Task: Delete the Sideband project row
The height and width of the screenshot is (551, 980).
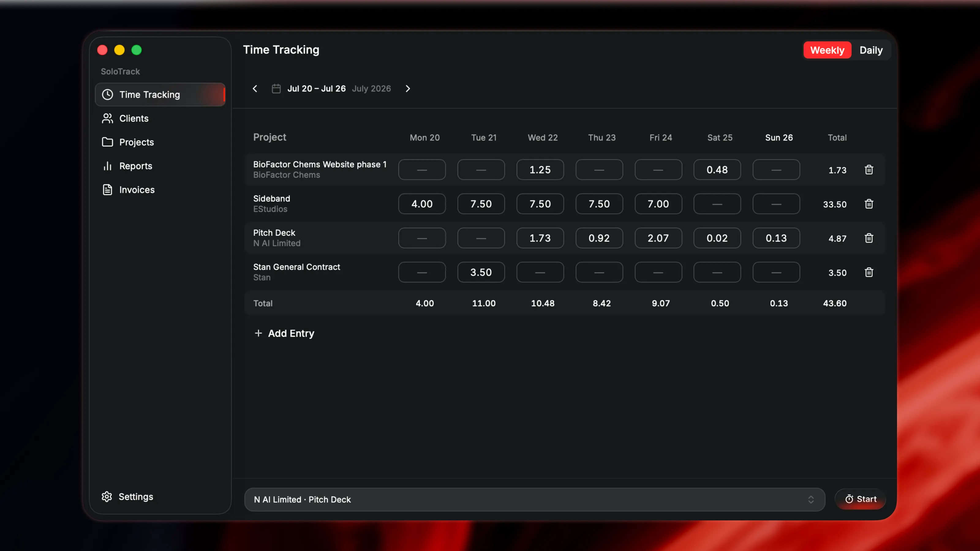Action: (x=869, y=204)
